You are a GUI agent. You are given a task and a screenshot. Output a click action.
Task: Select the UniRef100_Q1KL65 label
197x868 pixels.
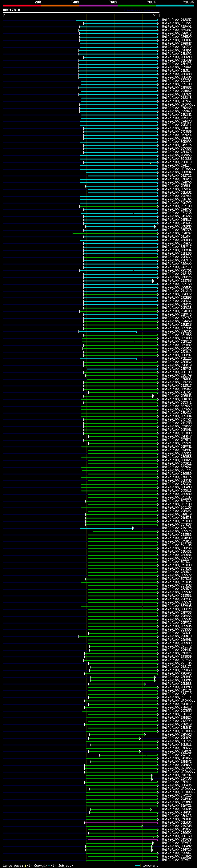point(176,253)
